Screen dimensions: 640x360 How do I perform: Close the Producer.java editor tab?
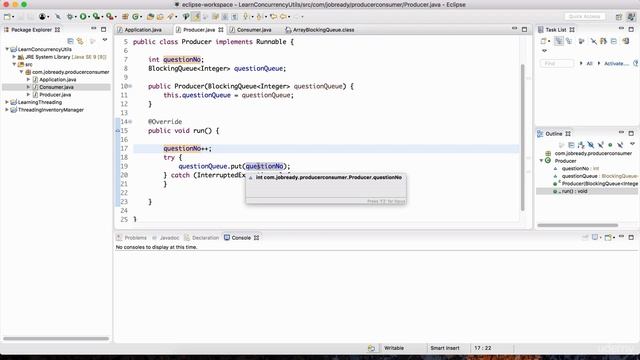(x=221, y=30)
